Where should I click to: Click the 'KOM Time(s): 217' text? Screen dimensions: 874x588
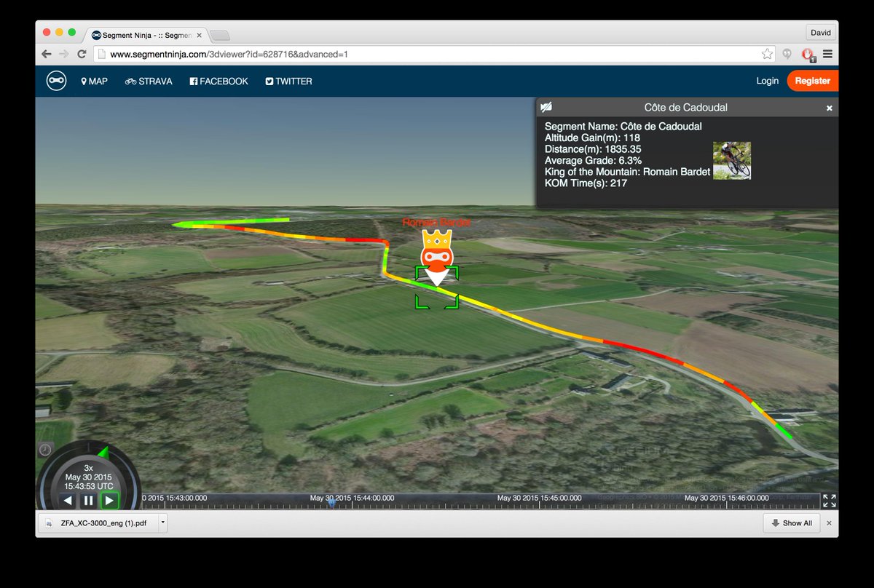pos(586,183)
